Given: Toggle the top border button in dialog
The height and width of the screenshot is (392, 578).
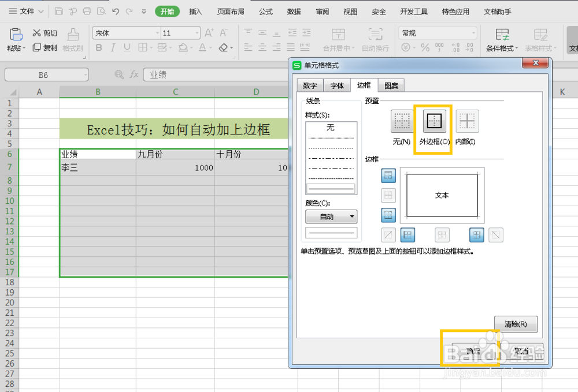Looking at the screenshot, I should [388, 176].
